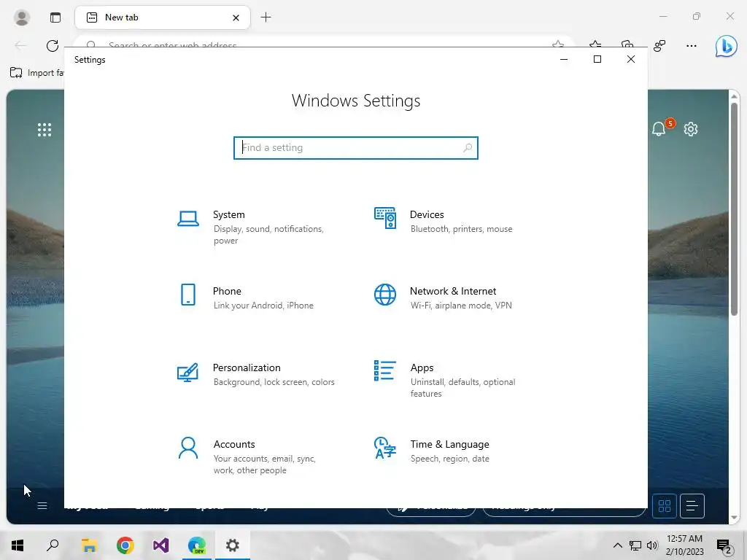Click the Edge scrollbar down arrow
Image resolution: width=747 pixels, height=560 pixels.
pyautogui.click(x=734, y=517)
